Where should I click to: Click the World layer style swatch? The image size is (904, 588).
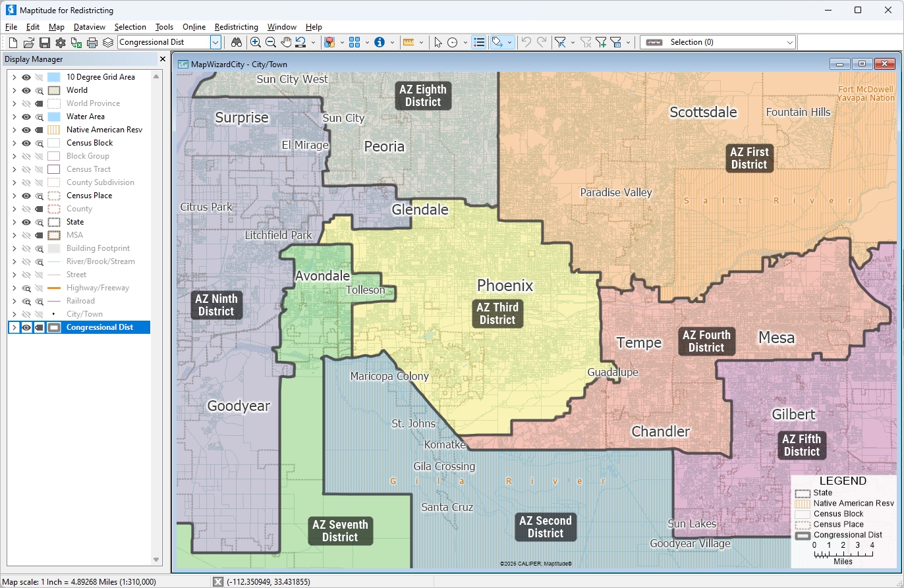pos(54,90)
